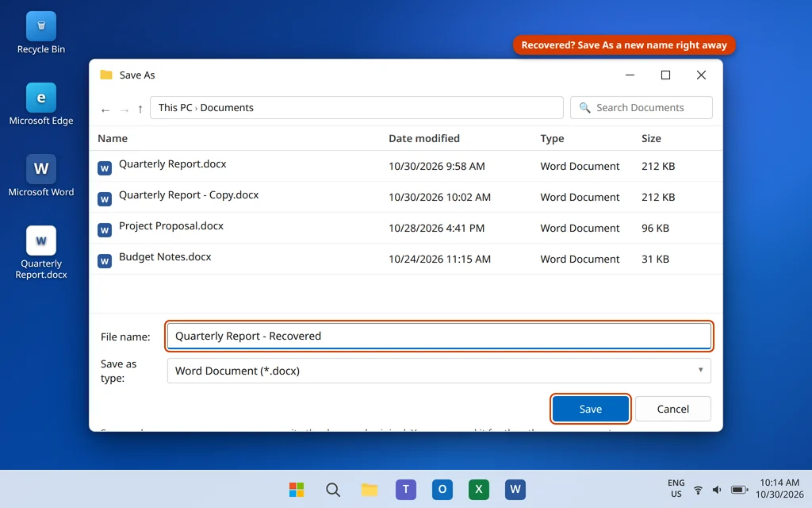
Task: Select the Project Proposal.docx file name
Action: tap(171, 226)
